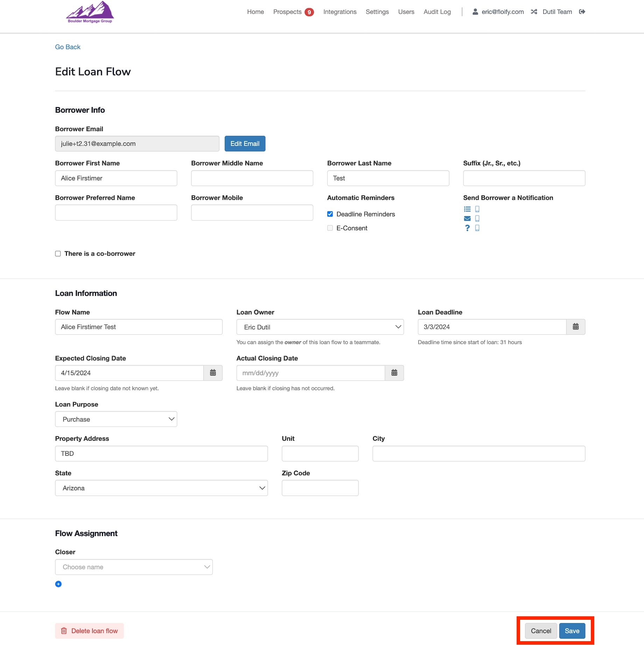Open the Loan Deadline calendar picker
This screenshot has width=644, height=645.
(x=575, y=327)
